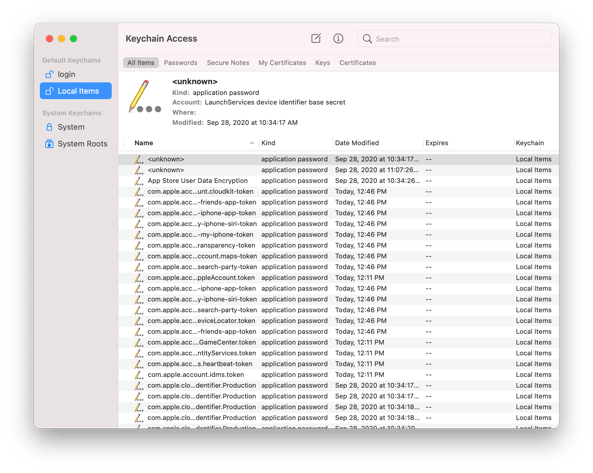Click the magnifying glass search icon
The width and height of the screenshot is (593, 473).
tap(367, 39)
